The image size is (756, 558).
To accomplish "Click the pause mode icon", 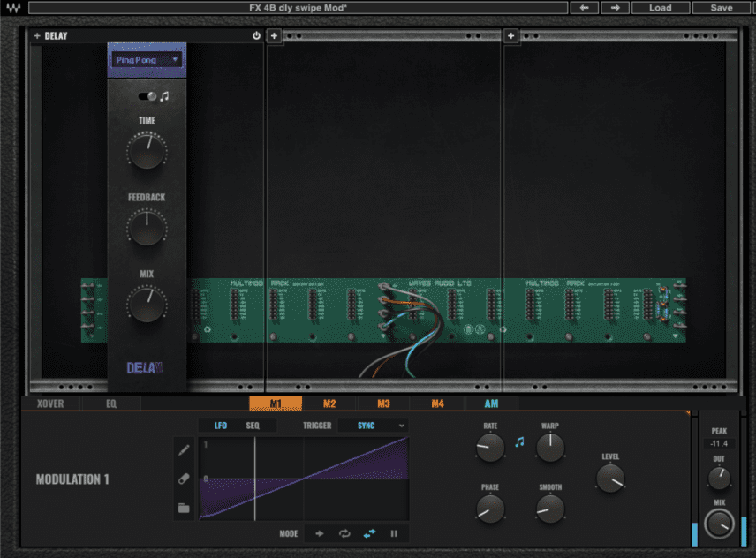I will (x=394, y=533).
